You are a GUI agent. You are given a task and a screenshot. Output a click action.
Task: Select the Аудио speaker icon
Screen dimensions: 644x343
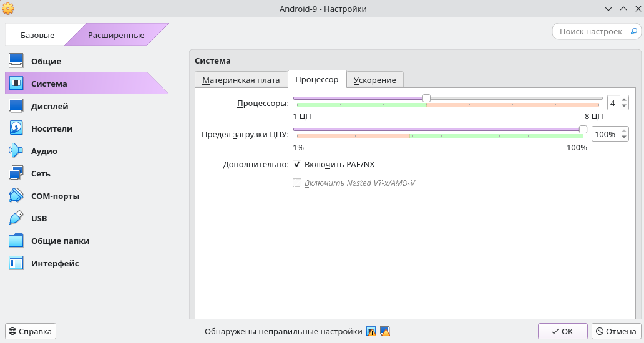click(x=16, y=151)
